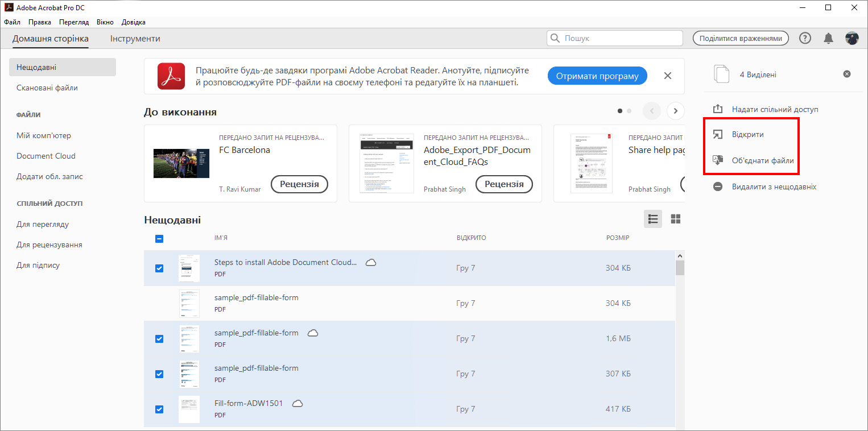
Task: Click the recent files scrollbar thumb
Action: [680, 268]
